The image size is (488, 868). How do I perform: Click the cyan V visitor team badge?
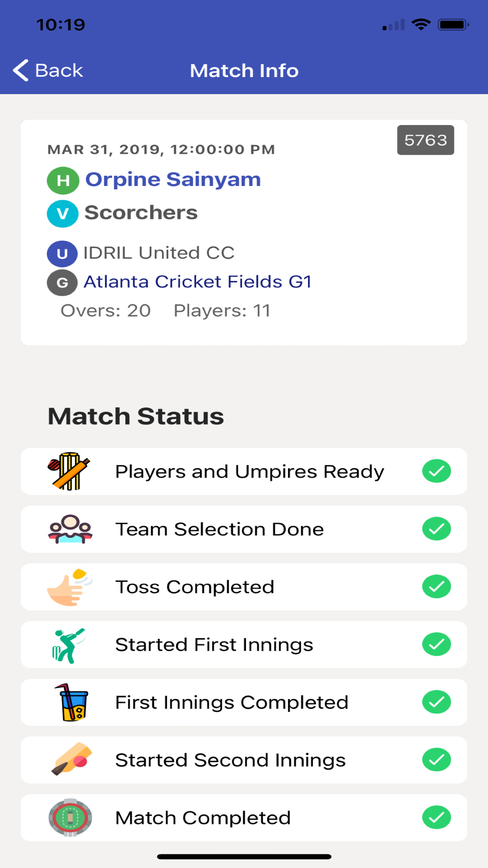click(63, 214)
